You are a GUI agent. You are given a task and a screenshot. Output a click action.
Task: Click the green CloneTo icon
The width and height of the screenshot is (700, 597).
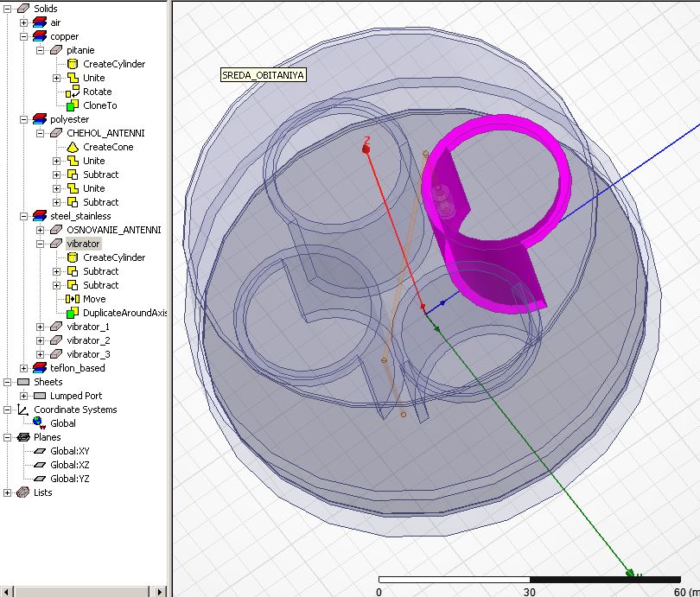(x=73, y=105)
